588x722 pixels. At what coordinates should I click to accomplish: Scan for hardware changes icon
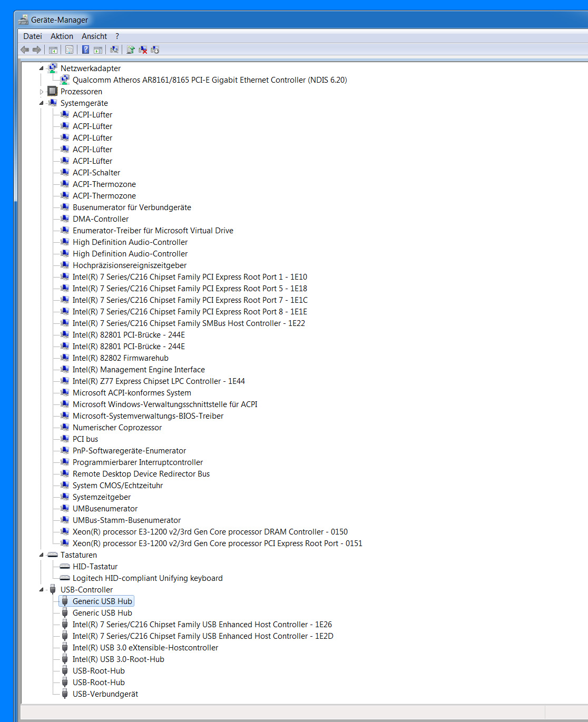(114, 50)
